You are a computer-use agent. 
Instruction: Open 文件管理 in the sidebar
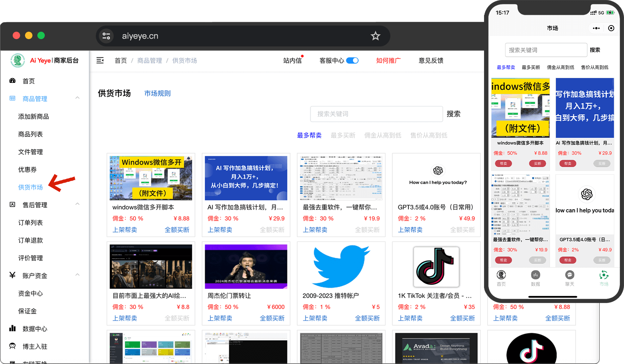coord(30,152)
